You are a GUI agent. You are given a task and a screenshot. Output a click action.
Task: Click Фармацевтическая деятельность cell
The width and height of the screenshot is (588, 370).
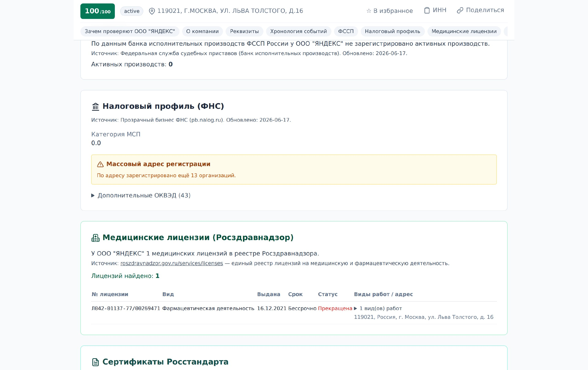[x=208, y=308]
